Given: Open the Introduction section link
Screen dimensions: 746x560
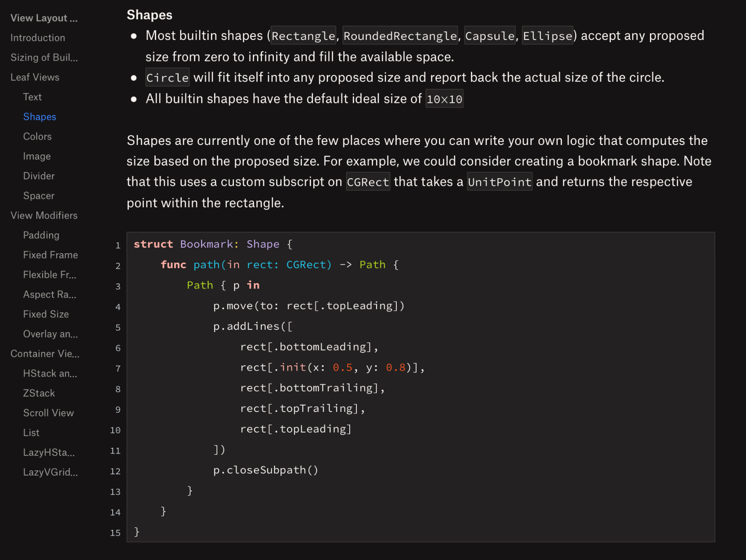Looking at the screenshot, I should (x=38, y=38).
